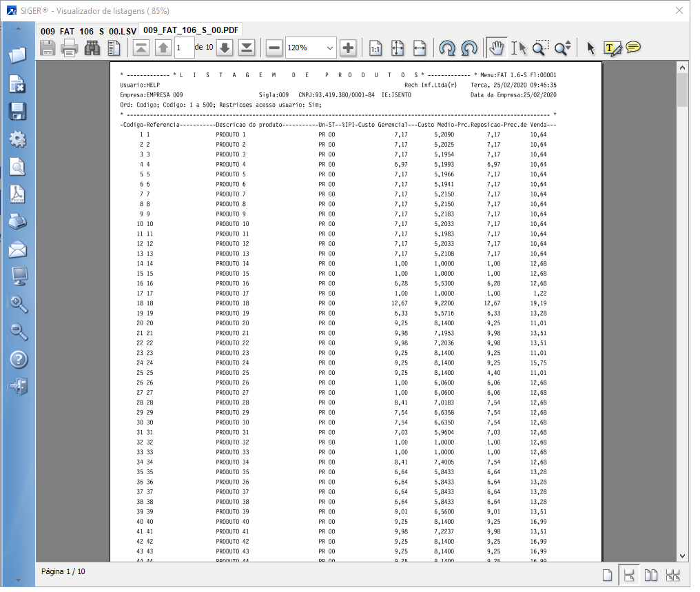Viewport: 700px width, 592px height.
Task: Click the vertical scrollbar thumb
Action: point(682,90)
